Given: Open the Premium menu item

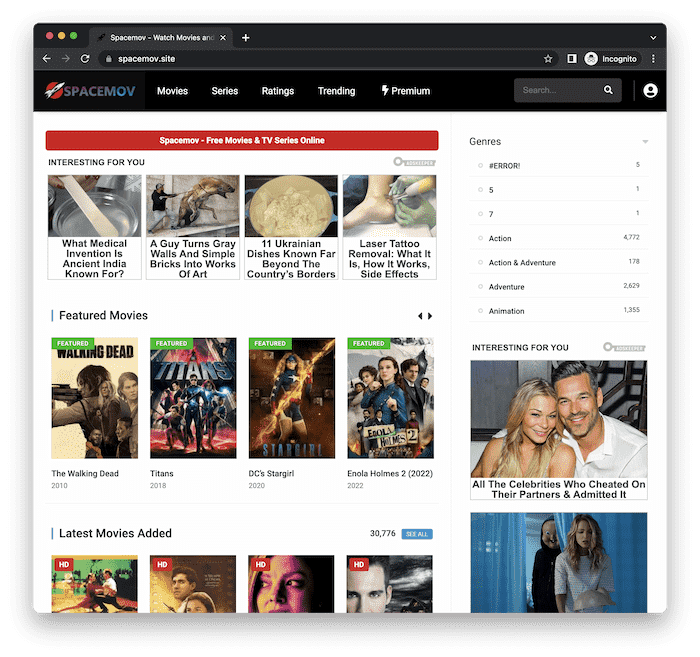Looking at the screenshot, I should pos(406,91).
